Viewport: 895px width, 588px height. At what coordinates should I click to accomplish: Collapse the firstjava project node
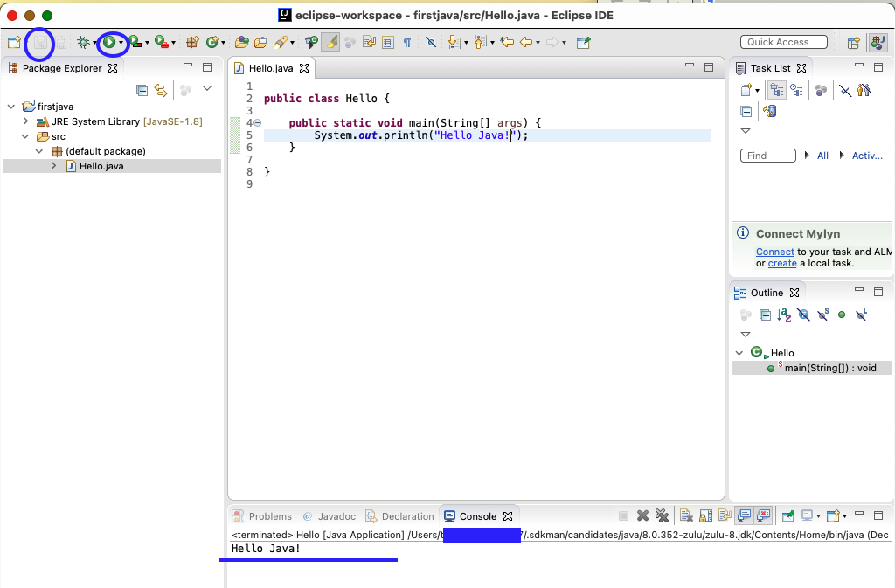[11, 107]
